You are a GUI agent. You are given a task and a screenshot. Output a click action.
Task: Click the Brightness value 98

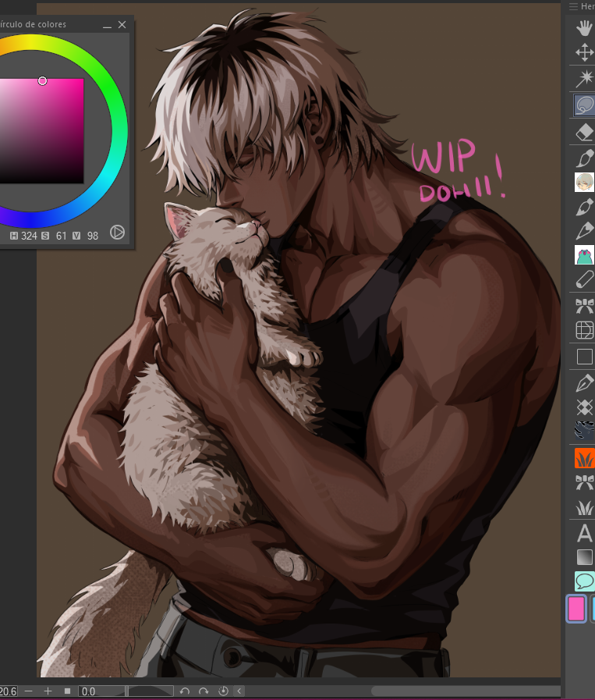pyautogui.click(x=92, y=236)
